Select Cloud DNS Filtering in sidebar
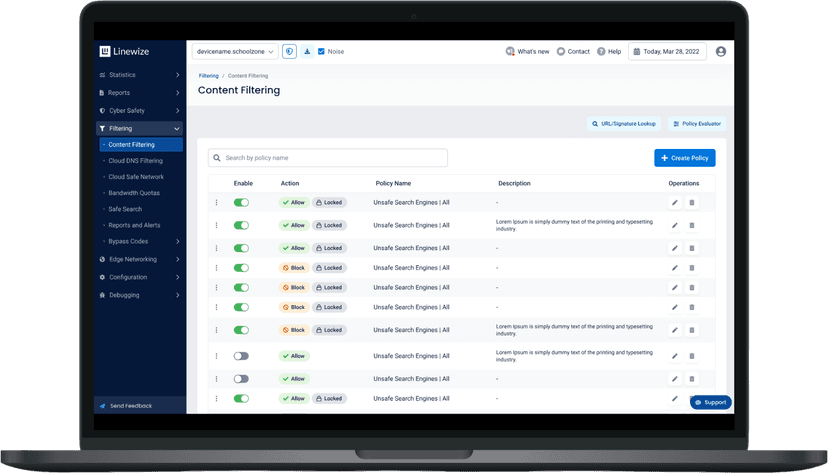Screen dimensions: 828x474 (x=135, y=160)
